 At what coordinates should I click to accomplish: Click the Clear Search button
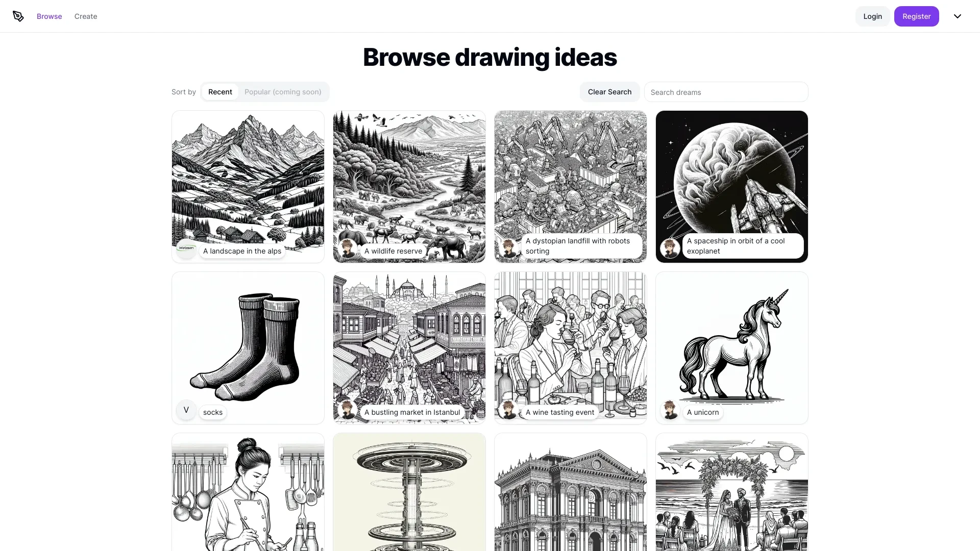click(x=609, y=91)
